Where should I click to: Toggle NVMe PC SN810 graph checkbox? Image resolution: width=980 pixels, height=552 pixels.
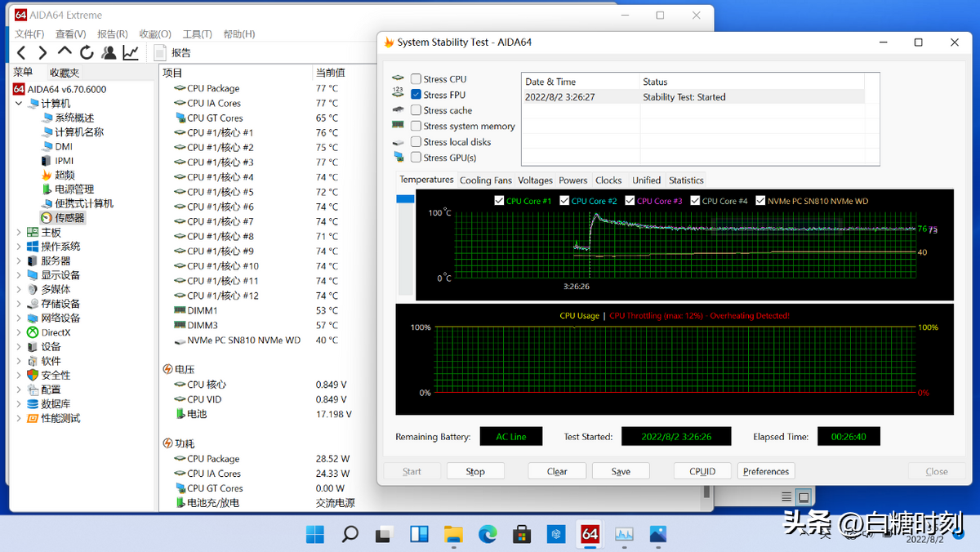[x=761, y=201]
